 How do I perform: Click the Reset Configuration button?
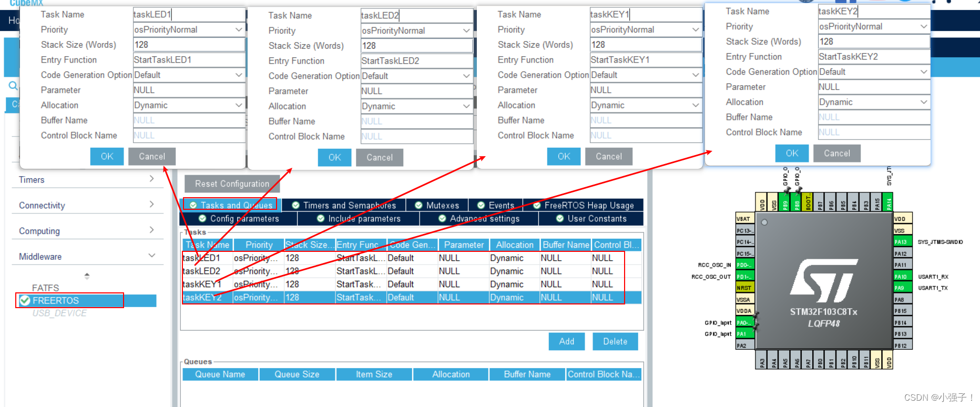tap(232, 184)
